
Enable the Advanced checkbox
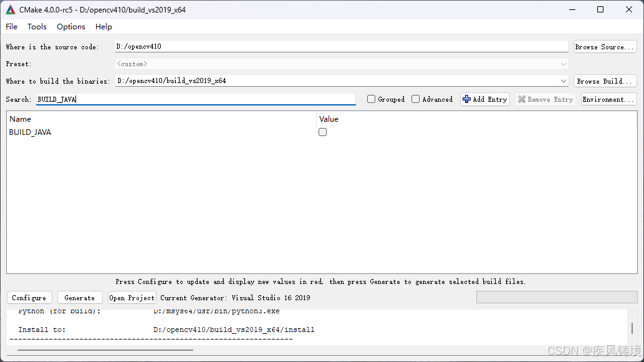click(x=416, y=99)
